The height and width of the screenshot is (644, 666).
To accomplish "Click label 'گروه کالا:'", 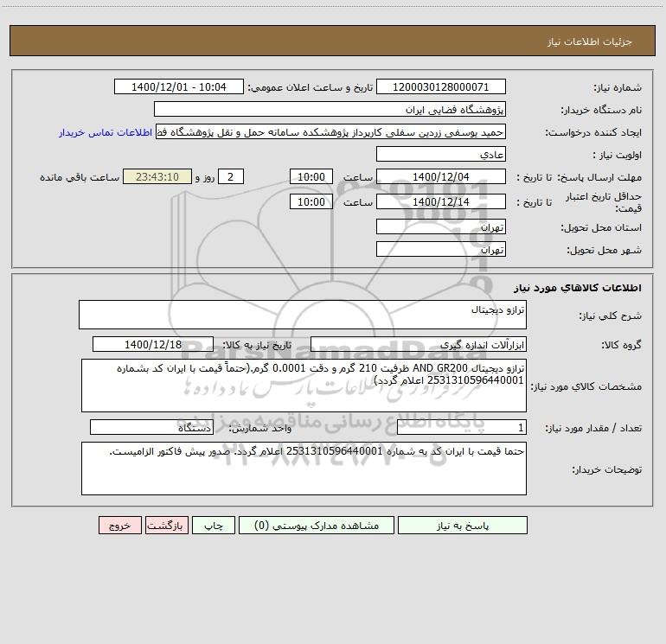I will (x=621, y=345).
